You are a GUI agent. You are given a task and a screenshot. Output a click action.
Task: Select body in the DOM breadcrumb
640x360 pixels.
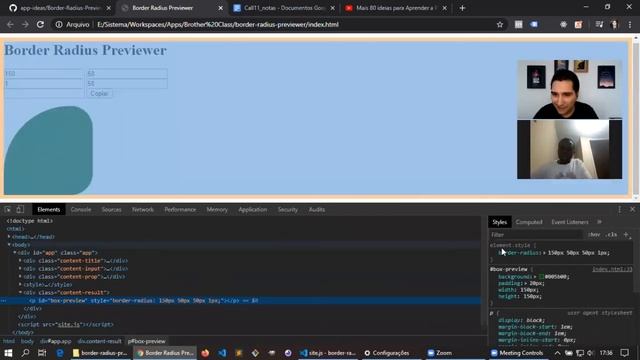[x=27, y=341]
